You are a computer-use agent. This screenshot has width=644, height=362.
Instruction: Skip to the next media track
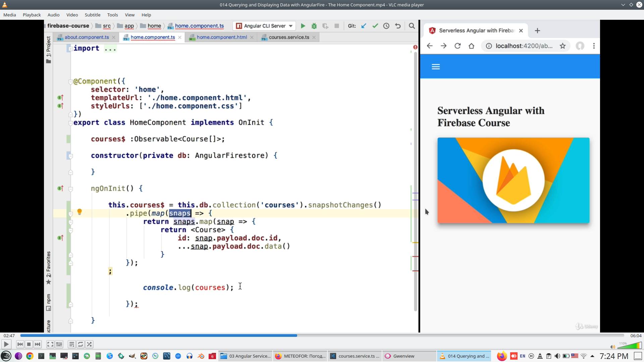(x=38, y=344)
